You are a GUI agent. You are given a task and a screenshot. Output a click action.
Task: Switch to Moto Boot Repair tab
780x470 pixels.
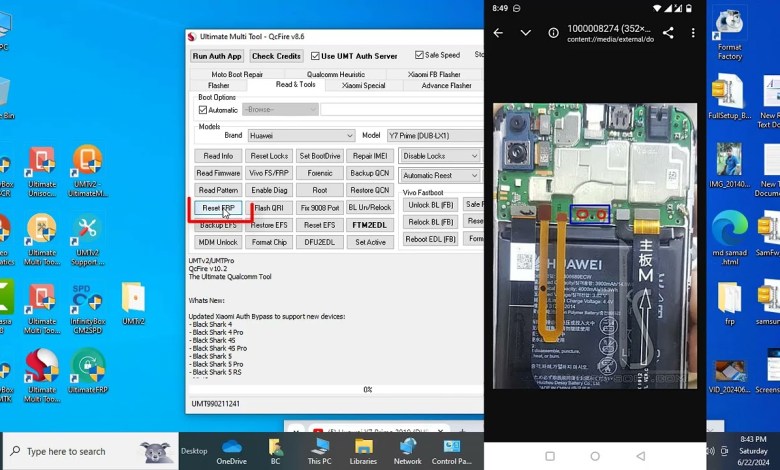point(237,75)
